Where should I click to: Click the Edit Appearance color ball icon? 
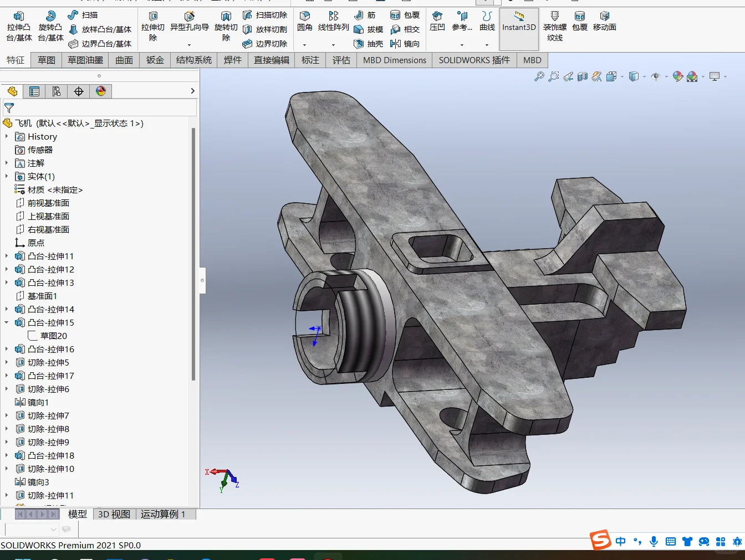[x=677, y=77]
